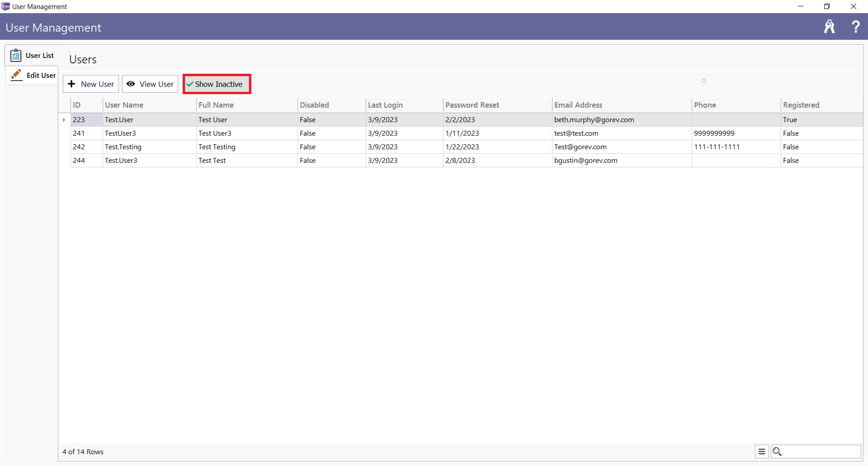Viewport: 868px width, 466px height.
Task: Click the Edit User pencil icon
Action: (17, 75)
